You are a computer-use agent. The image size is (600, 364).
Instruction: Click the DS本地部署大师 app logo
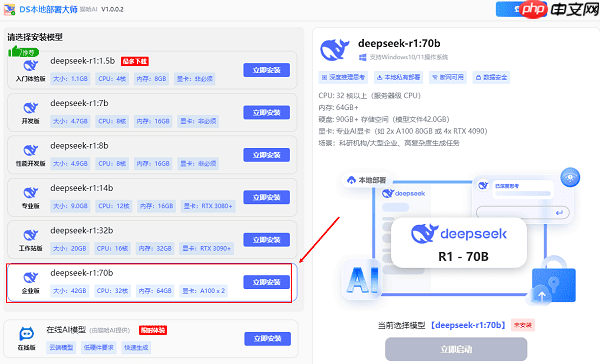(x=10, y=9)
